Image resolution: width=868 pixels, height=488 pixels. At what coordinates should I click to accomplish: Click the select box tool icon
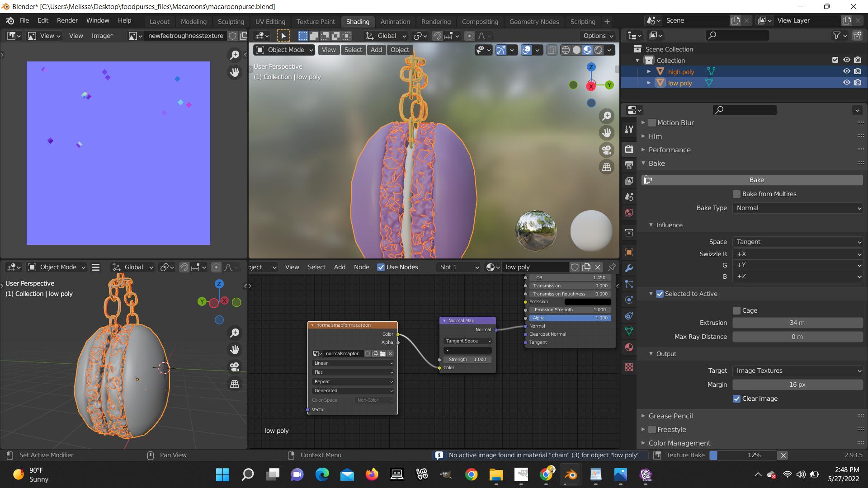(283, 36)
